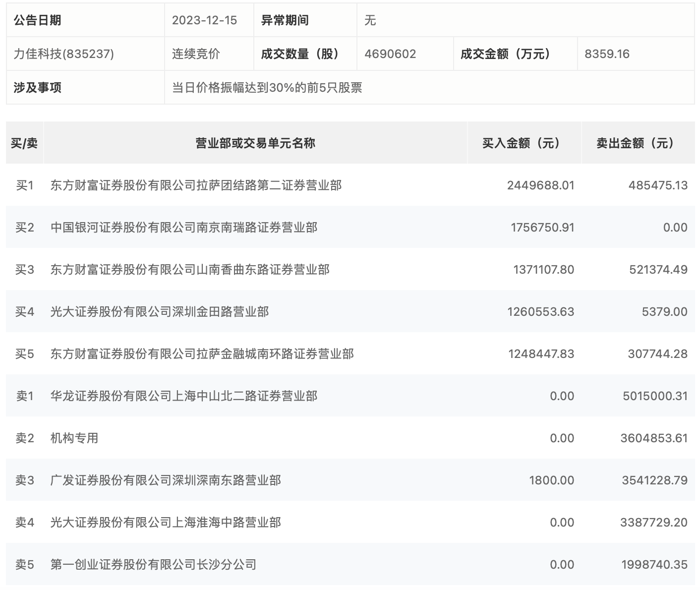Select sell amount 5015000.31
Viewport: 700px width, 590px height.
coord(655,396)
